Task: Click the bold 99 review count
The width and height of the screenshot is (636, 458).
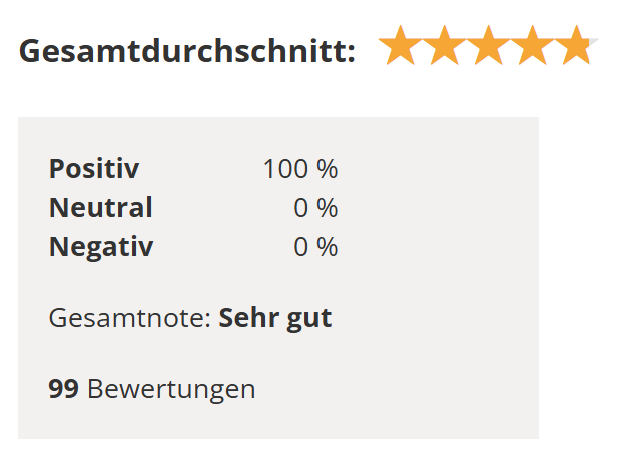Action: click(63, 389)
